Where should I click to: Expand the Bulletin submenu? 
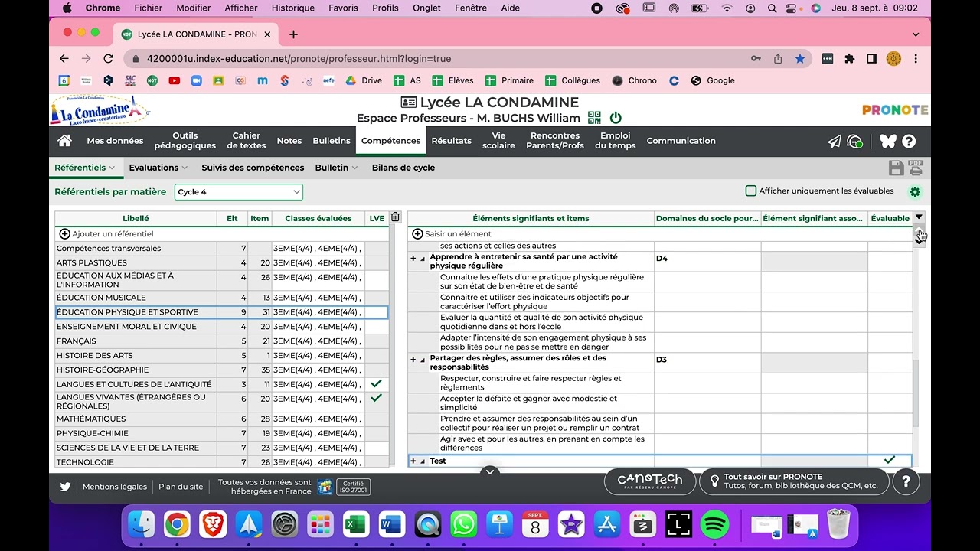354,168
